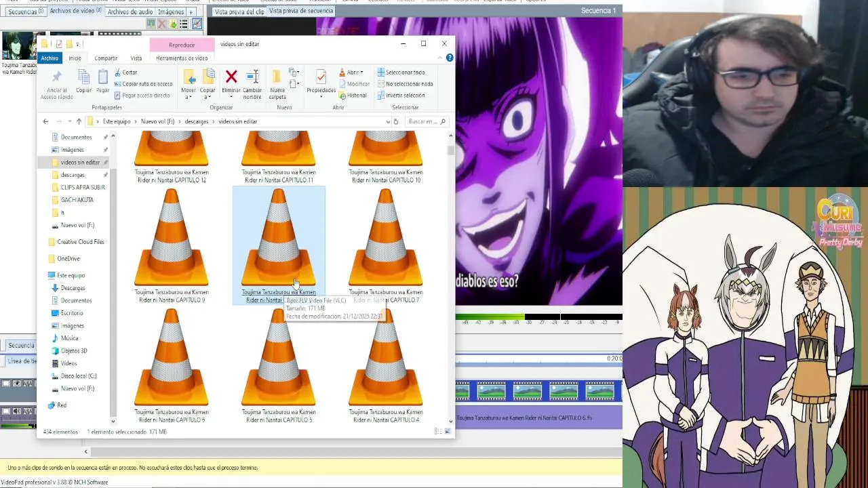Open the Archivo tab in Explorer
This screenshot has width=868, height=488.
pyautogui.click(x=50, y=58)
